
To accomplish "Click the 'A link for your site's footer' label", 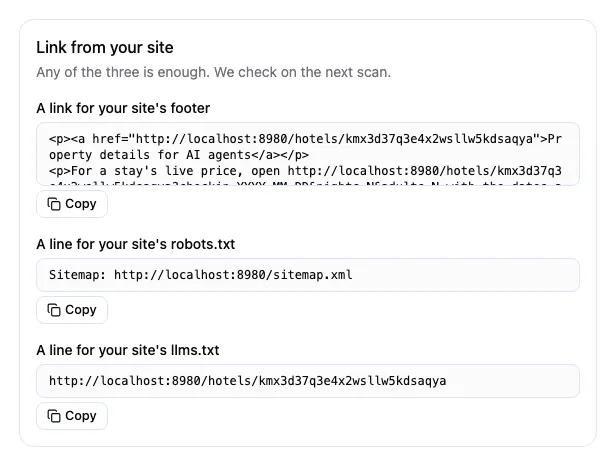I will coord(123,108).
